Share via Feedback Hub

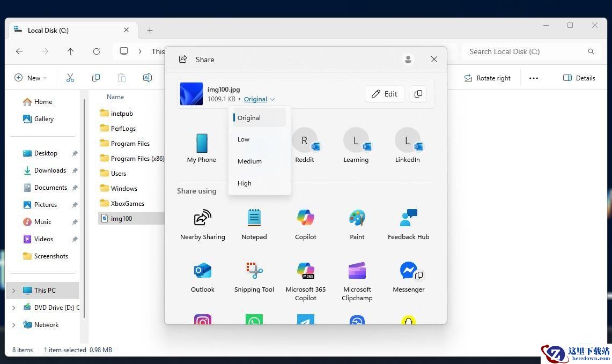pos(409,225)
